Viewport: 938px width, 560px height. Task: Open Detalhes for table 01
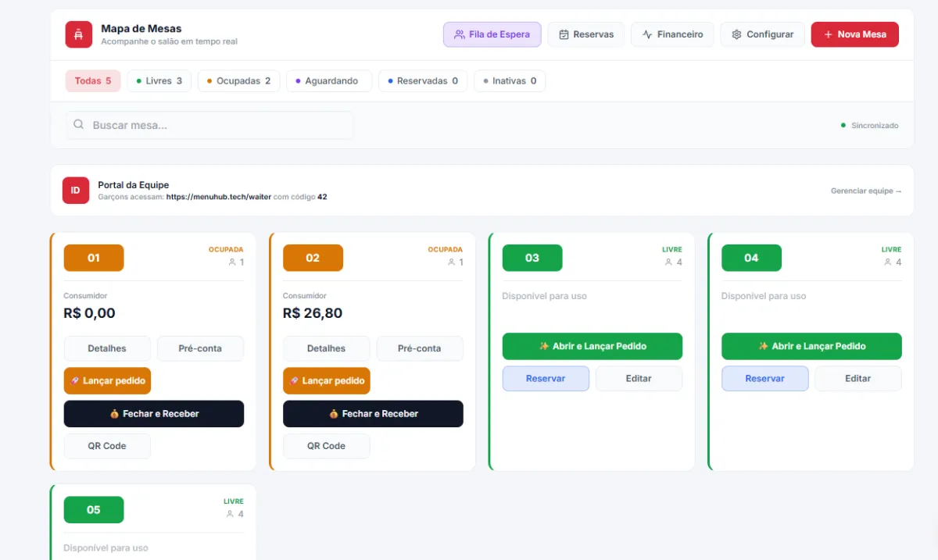click(107, 348)
